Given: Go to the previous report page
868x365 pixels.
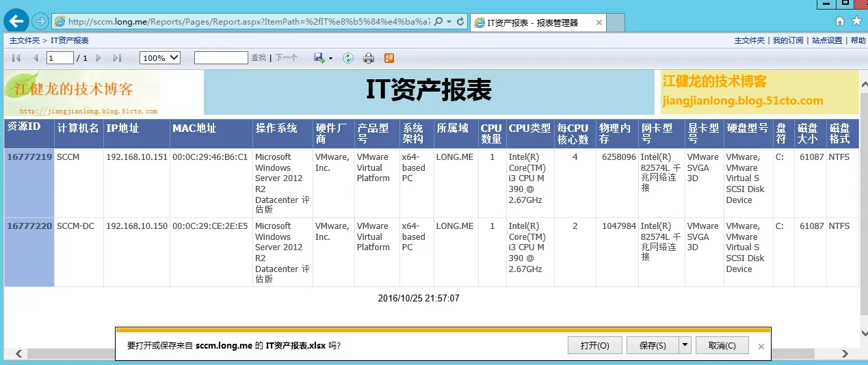Looking at the screenshot, I should coord(36,58).
